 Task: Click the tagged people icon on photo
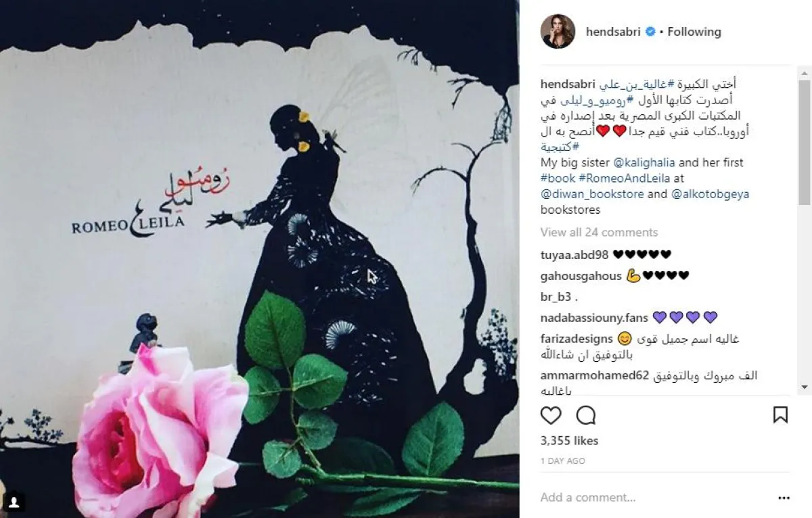[14, 502]
